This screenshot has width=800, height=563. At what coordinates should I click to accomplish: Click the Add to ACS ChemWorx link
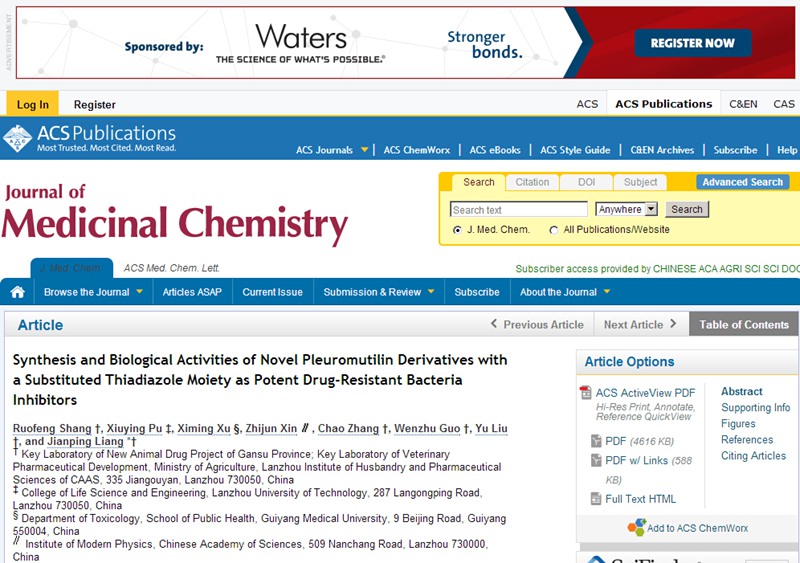[697, 528]
